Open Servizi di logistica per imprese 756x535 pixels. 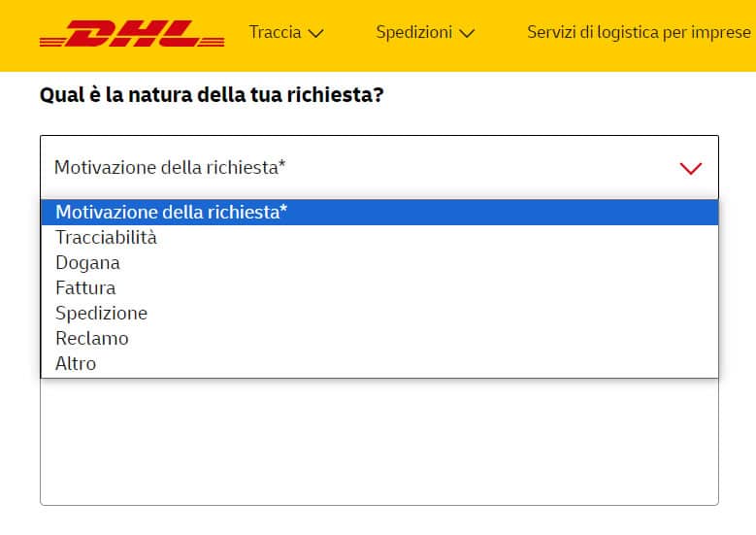coord(638,32)
